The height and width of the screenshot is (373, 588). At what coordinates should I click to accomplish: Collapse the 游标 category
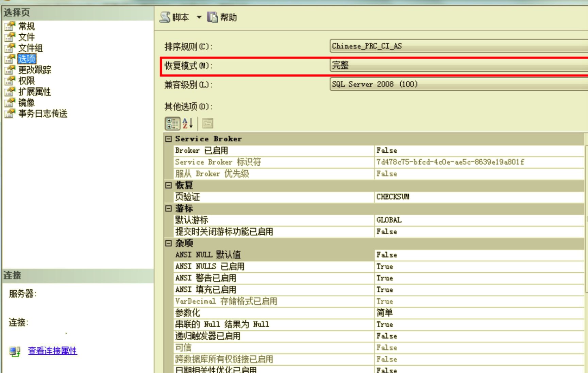pyautogui.click(x=168, y=208)
